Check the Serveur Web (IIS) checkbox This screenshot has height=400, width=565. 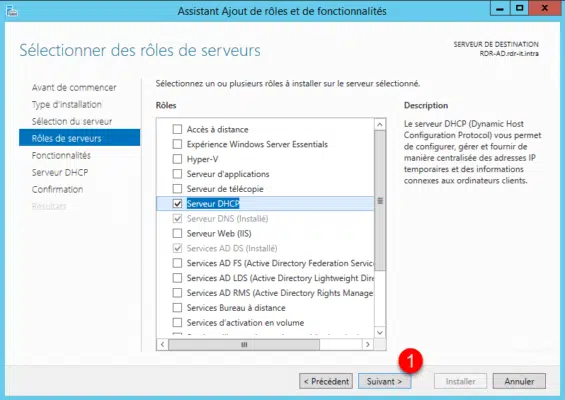click(177, 233)
